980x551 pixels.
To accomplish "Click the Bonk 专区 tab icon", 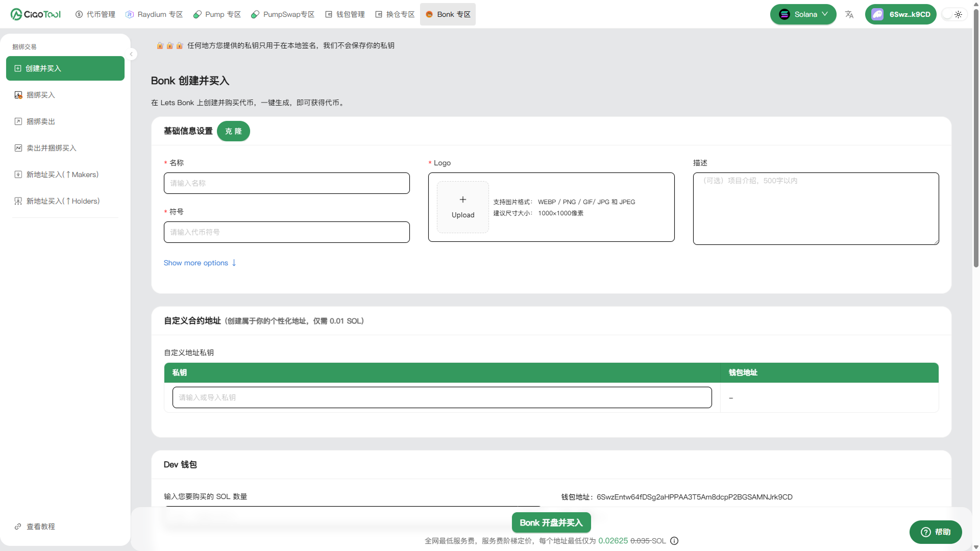I will (x=429, y=14).
